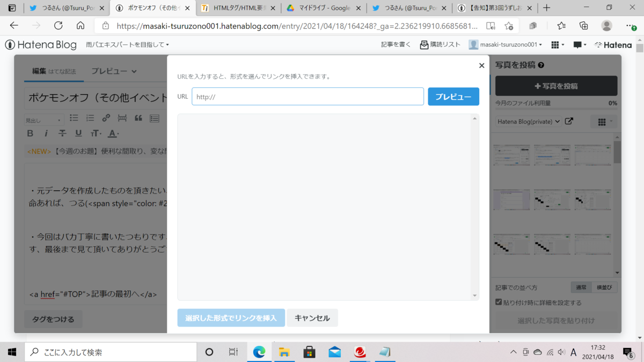Apply bold with the B icon
Viewport: 644px width, 362px height.
[x=30, y=133]
